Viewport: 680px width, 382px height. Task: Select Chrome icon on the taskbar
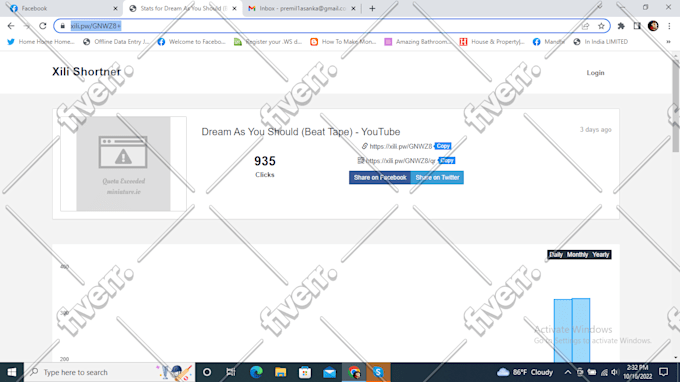(354, 372)
